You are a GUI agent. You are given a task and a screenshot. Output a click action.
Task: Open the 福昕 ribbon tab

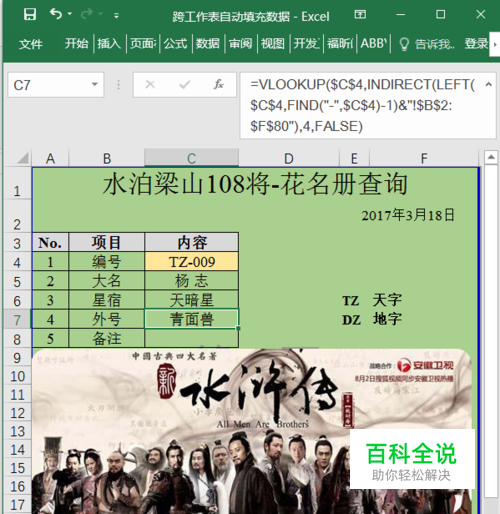click(340, 43)
